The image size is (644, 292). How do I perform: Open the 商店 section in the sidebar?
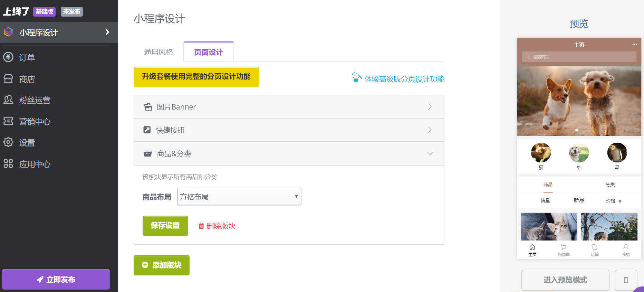pos(27,79)
